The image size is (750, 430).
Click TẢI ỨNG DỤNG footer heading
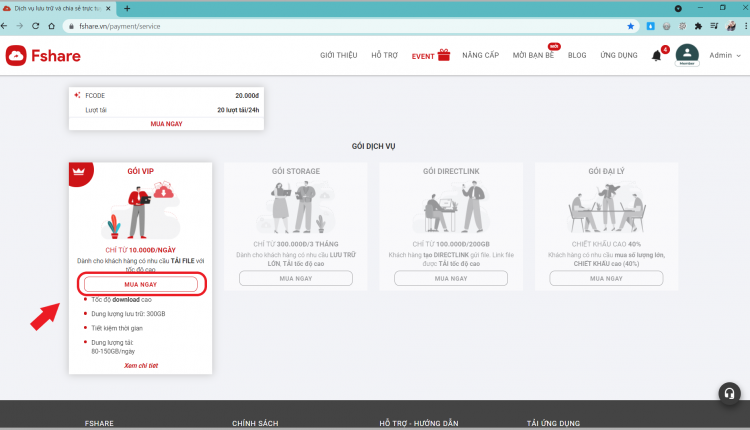553,423
